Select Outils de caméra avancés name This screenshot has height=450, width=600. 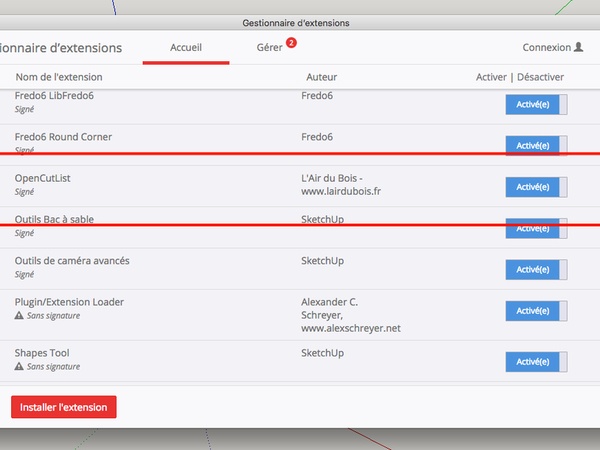(72, 261)
